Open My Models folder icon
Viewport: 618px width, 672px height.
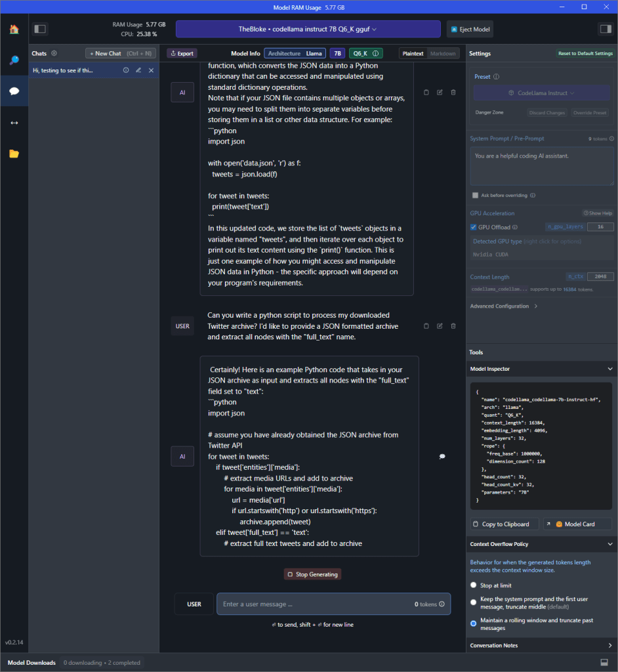pyautogui.click(x=14, y=154)
